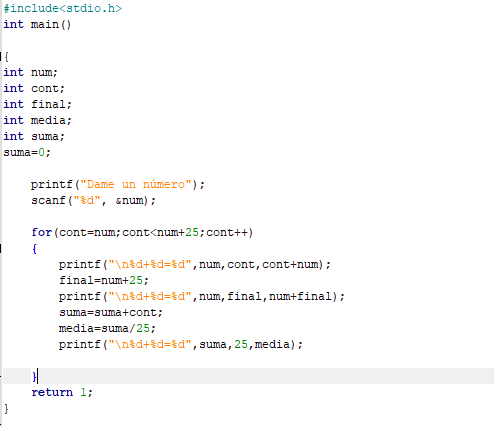This screenshot has height=427, width=494.
Task: Click the opening brace after main()
Action: (6, 56)
